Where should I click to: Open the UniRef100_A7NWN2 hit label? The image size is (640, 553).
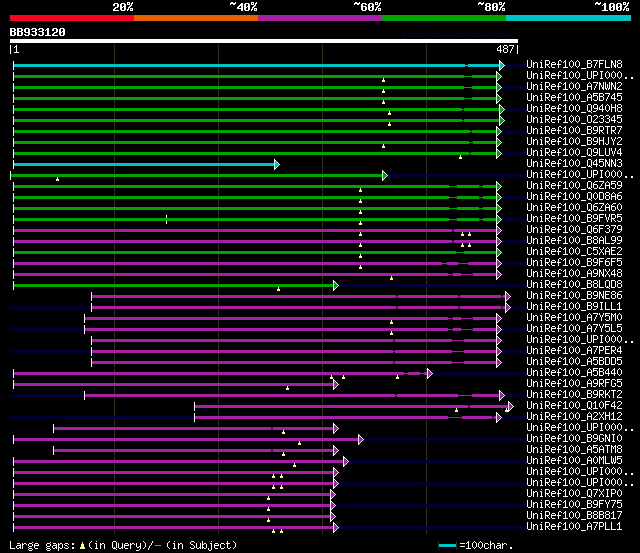(574, 87)
